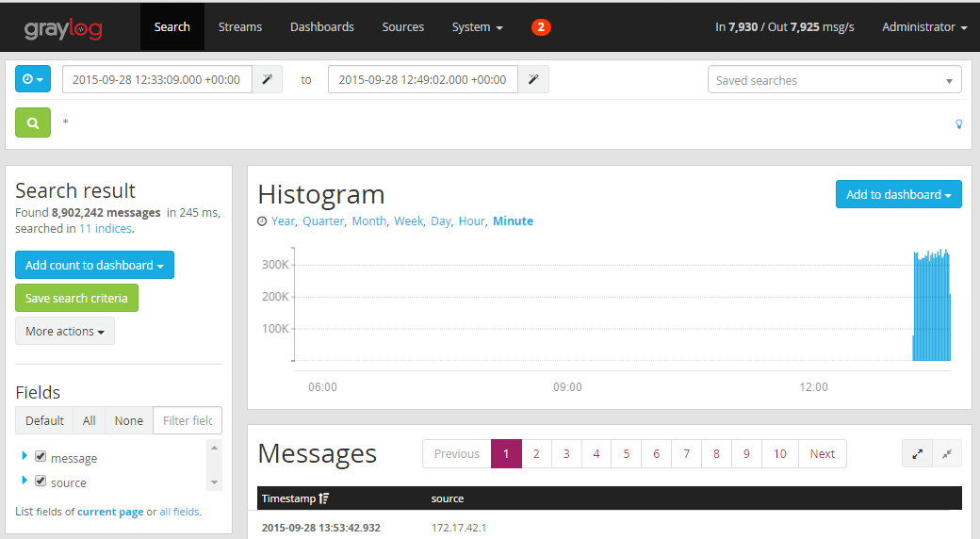The height and width of the screenshot is (539, 980).
Task: Click the start timestamp input field
Action: 157,79
